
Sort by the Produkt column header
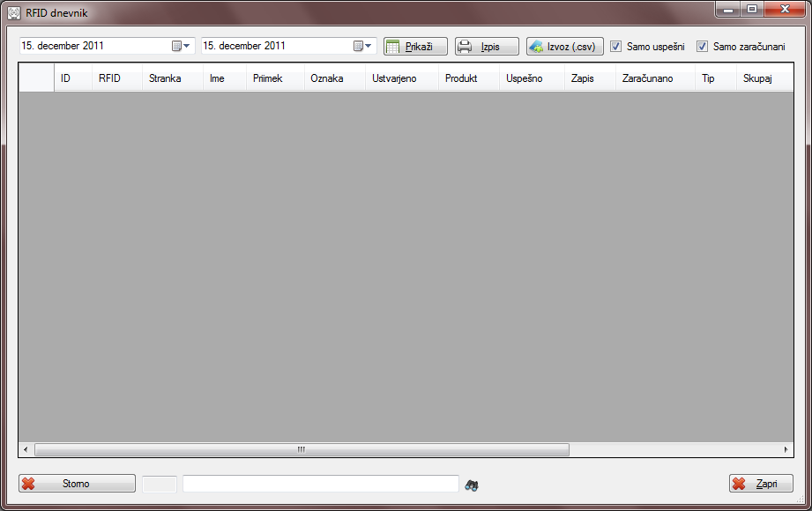(x=469, y=78)
